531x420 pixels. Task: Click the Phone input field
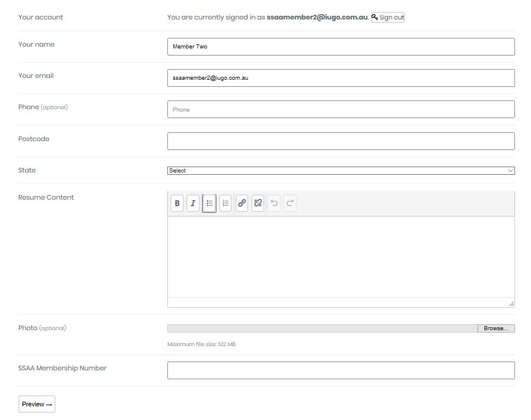coord(341,109)
